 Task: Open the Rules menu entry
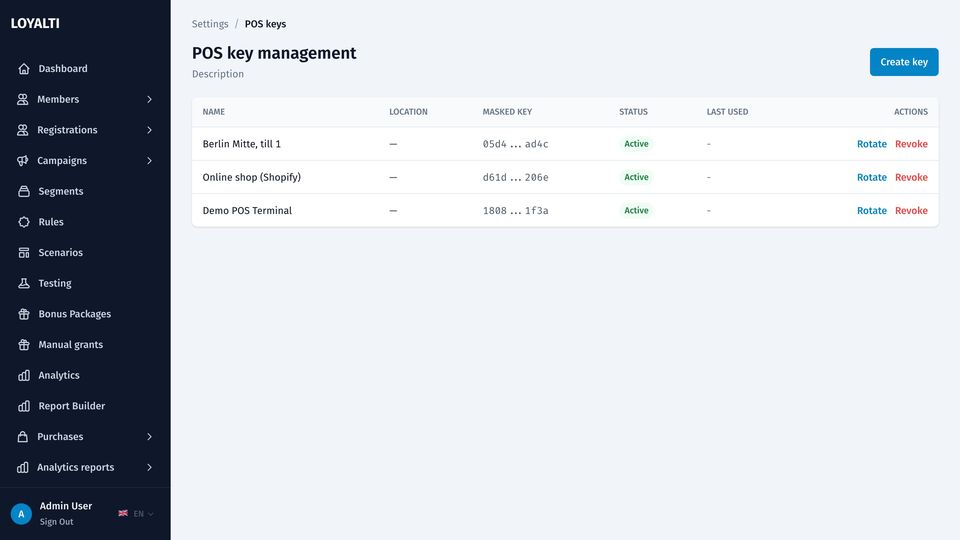click(85, 222)
